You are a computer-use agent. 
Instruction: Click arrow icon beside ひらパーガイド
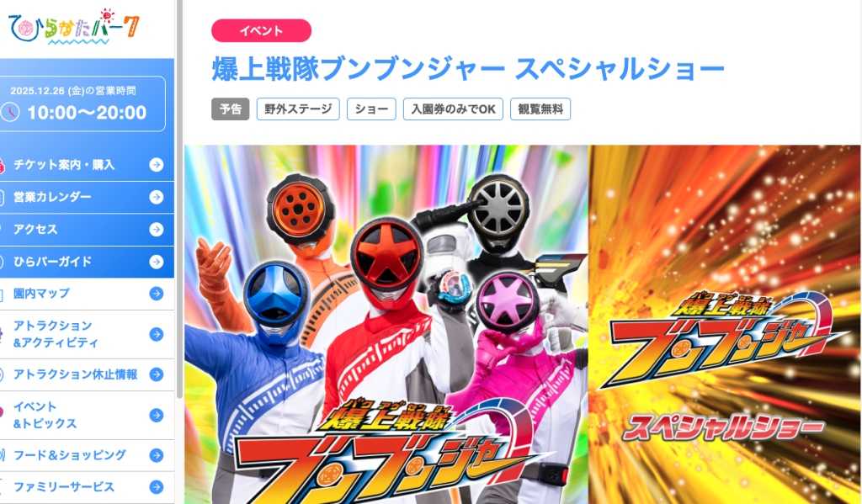(156, 262)
